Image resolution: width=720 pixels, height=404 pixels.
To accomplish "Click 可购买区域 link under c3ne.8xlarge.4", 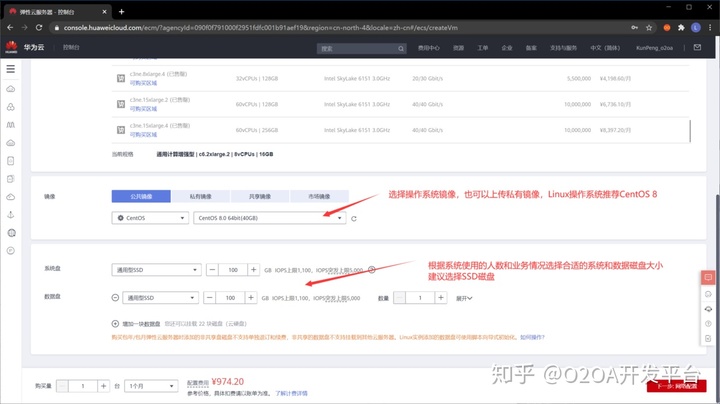I will (x=143, y=83).
